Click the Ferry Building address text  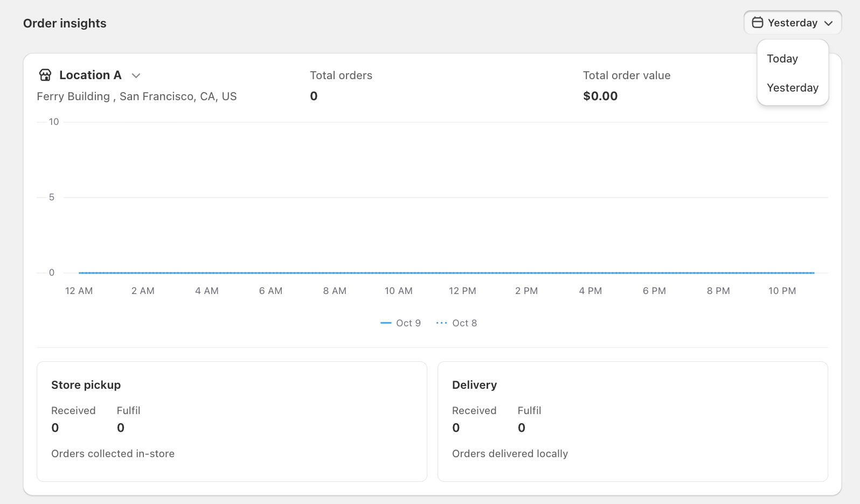point(137,96)
